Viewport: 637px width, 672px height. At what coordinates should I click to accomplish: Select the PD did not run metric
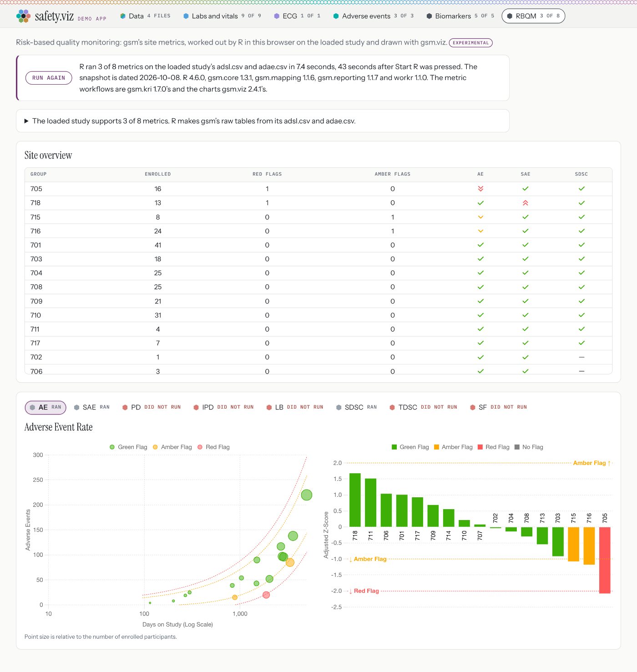coord(152,407)
